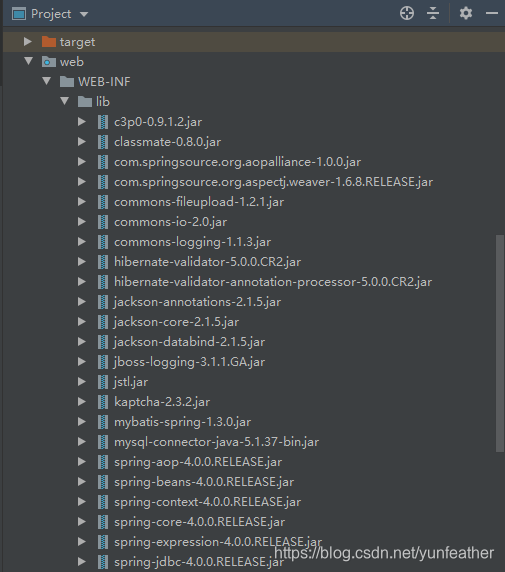
Task: Click the orange target folder icon
Action: [49, 42]
